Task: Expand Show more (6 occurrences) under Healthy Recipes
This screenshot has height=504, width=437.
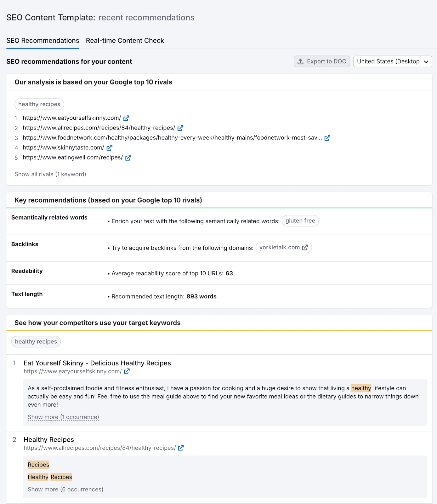Action: coord(65,490)
